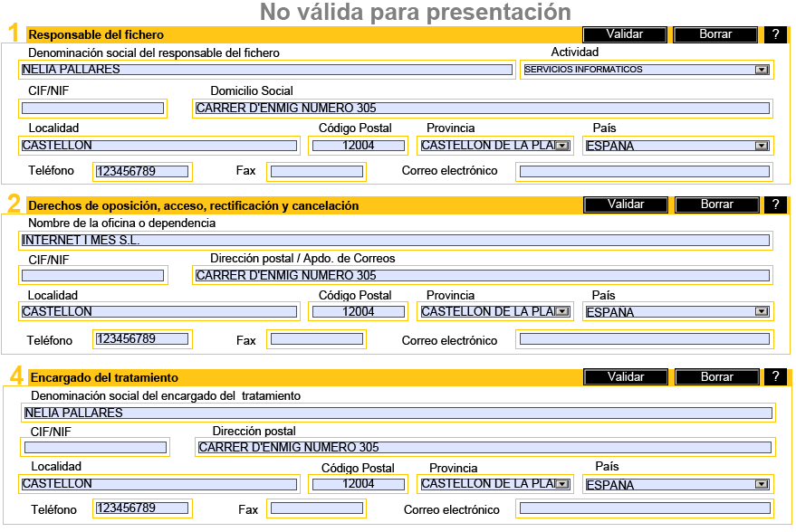Edit Código Postal in Derechos section
Screen dimensions: 796x532
click(359, 312)
